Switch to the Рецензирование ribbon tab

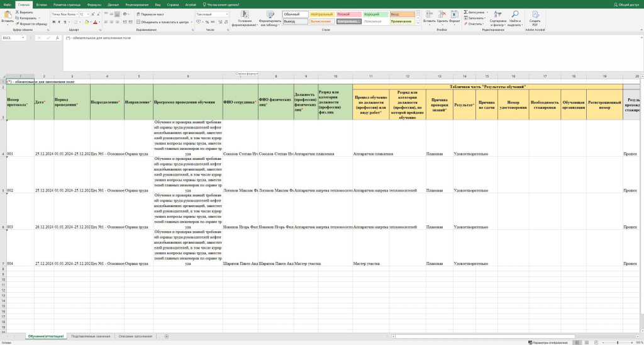pyautogui.click(x=138, y=4)
